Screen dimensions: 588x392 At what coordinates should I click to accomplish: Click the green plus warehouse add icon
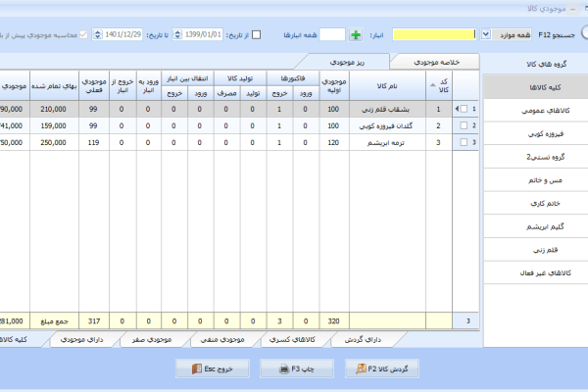tap(356, 35)
